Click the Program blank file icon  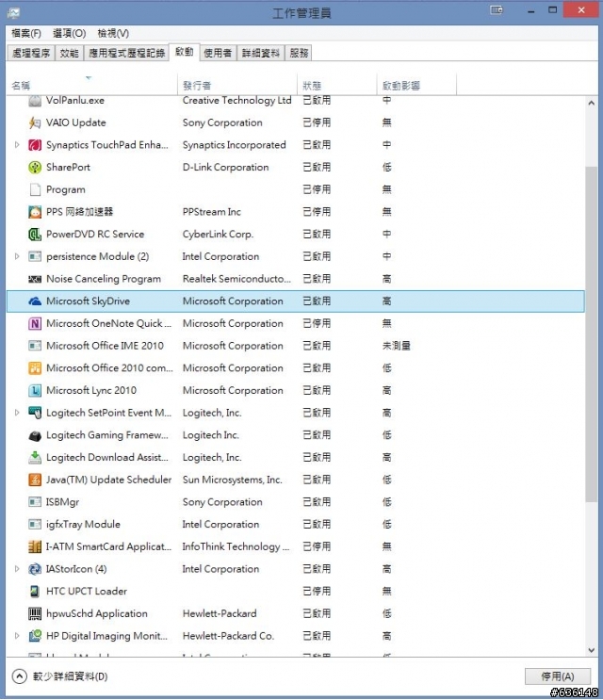(x=35, y=189)
